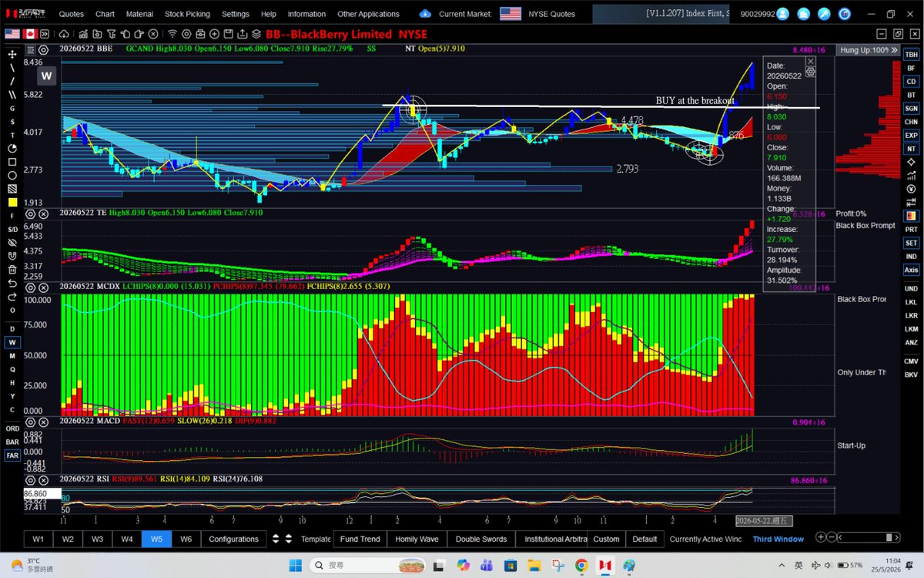
Task: Switch to the W6 layout tab
Action: pos(186,539)
